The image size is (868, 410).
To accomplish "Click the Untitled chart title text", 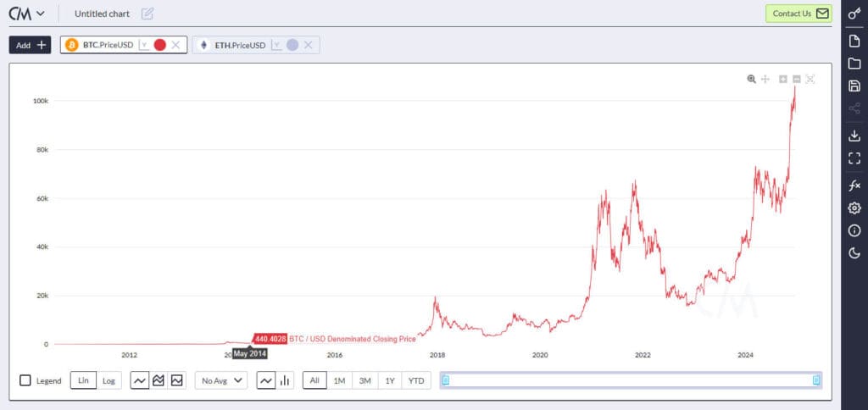I will (102, 14).
